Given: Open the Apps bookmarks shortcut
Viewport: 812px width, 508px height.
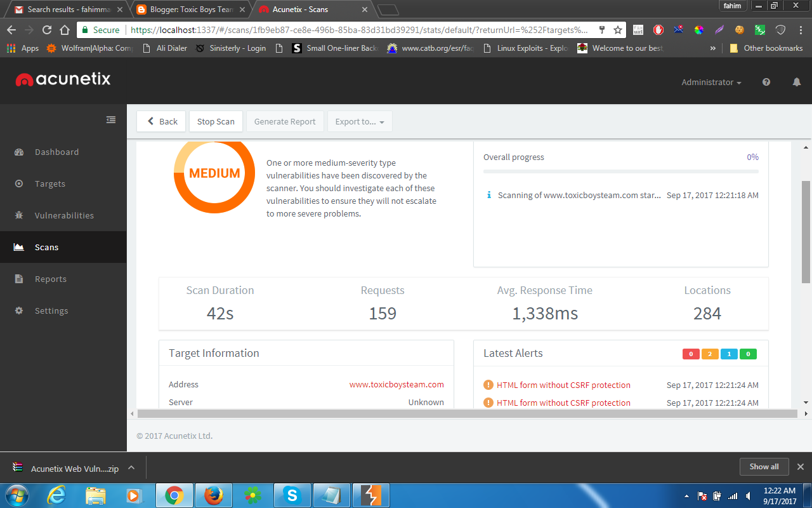Looking at the screenshot, I should pos(23,48).
